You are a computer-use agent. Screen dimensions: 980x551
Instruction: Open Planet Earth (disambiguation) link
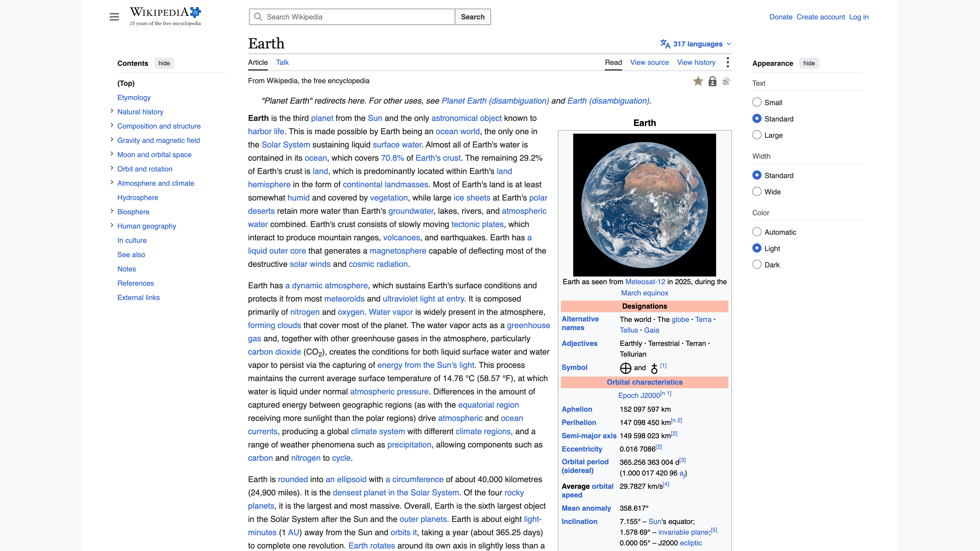495,101
